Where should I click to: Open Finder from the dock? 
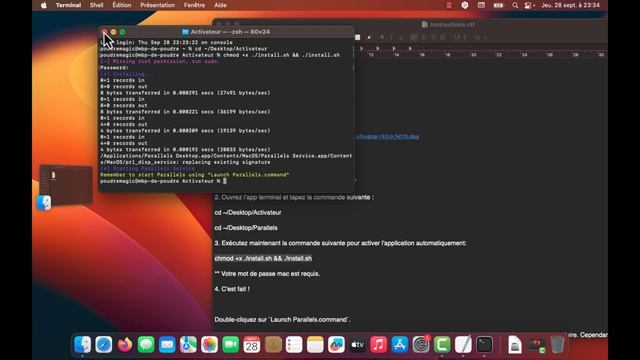pyautogui.click(x=82, y=345)
